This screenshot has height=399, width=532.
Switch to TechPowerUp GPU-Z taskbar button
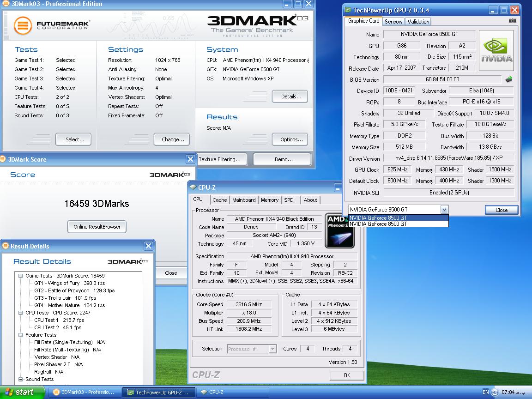coord(159,392)
